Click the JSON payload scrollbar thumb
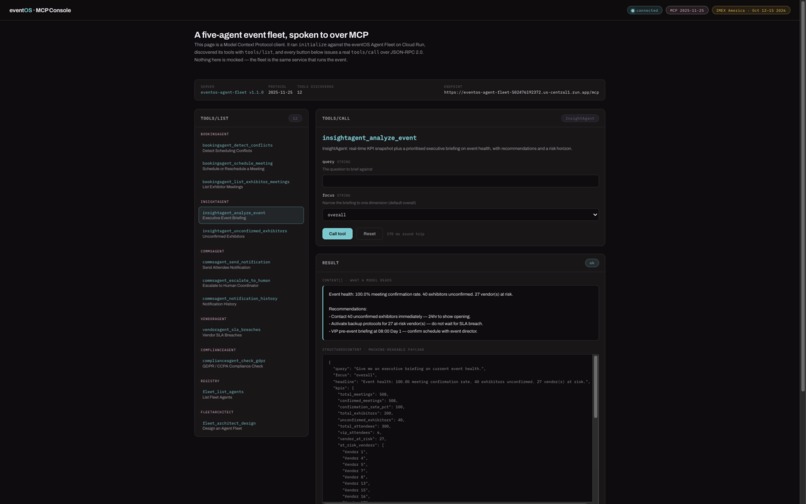806x504 pixels. 595,386
